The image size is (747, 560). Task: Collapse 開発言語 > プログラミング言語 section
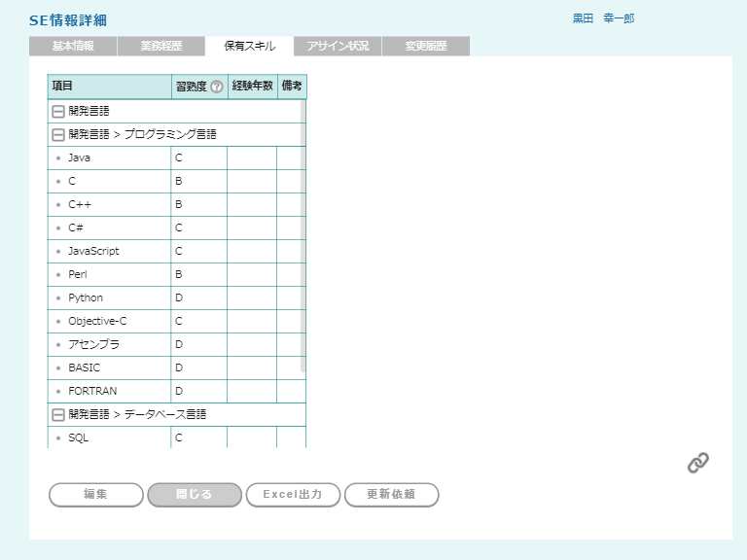pos(58,134)
